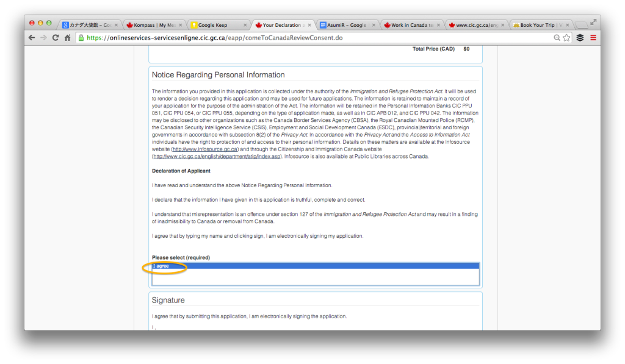625x364 pixels.
Task: Open the infosource.gc.ca link
Action: (205, 149)
